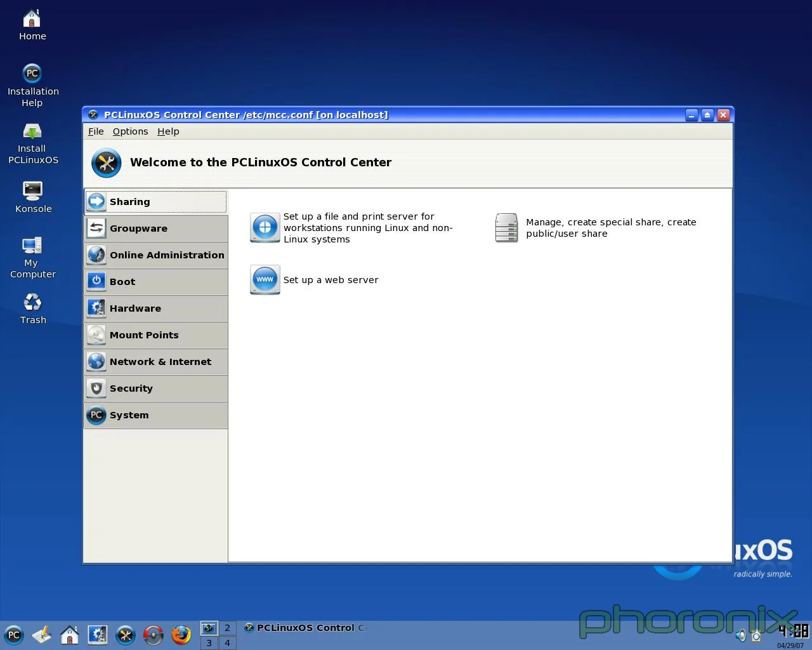
Task: Open the Installation Help desktop icon
Action: click(32, 85)
